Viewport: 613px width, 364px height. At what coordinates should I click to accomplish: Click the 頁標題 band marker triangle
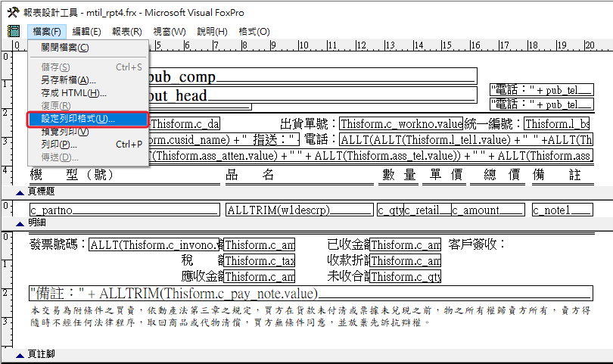point(20,192)
